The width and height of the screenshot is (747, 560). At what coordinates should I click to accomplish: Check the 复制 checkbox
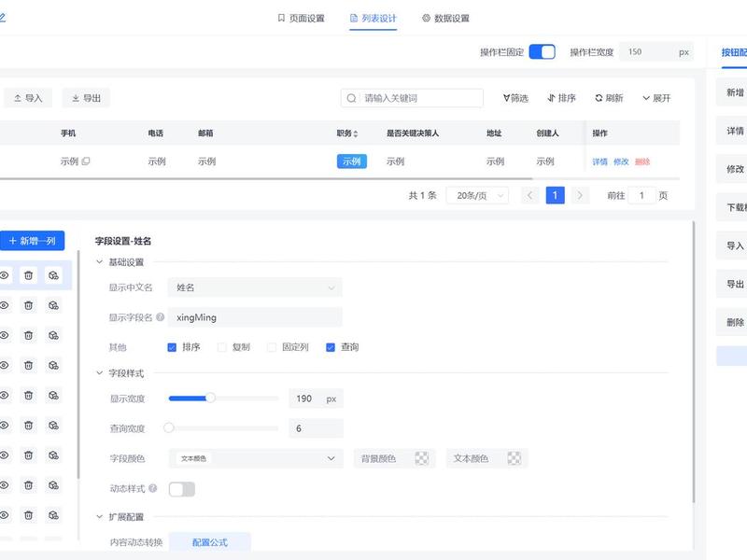(221, 347)
